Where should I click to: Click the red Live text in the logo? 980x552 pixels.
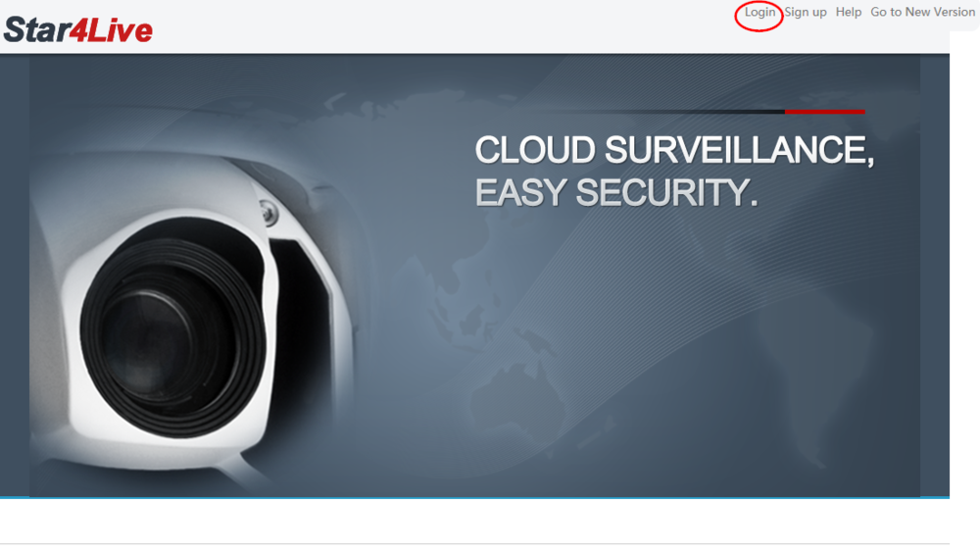[x=120, y=30]
